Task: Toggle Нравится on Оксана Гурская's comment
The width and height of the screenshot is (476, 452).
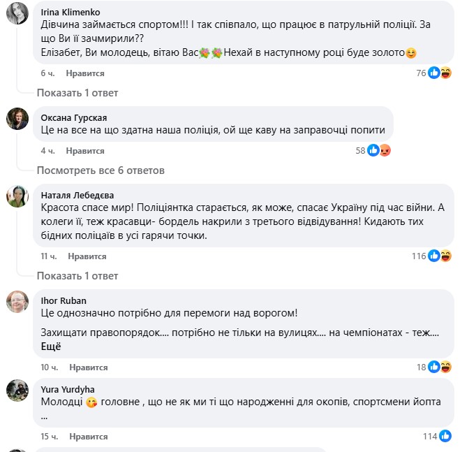Action: 85,151
